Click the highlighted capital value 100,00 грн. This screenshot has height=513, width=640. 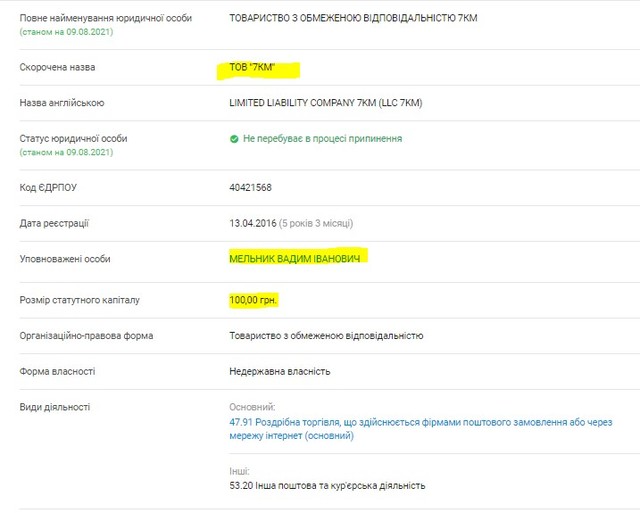253,300
